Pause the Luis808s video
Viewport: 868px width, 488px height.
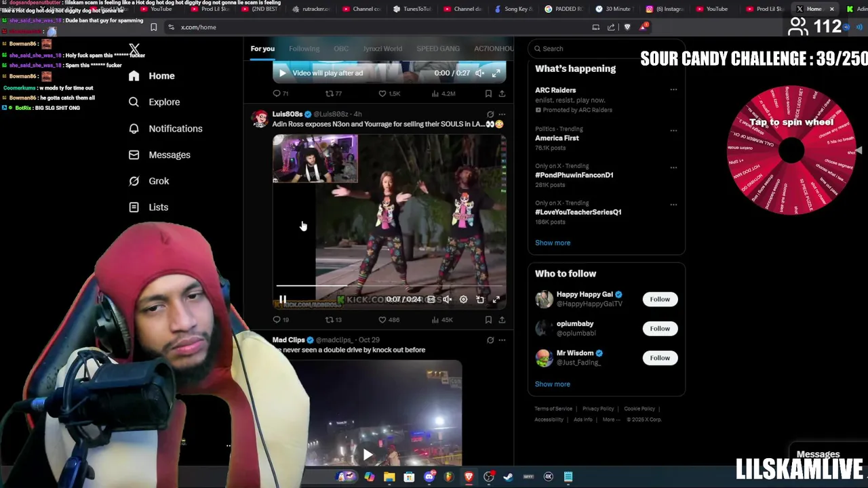click(x=283, y=300)
